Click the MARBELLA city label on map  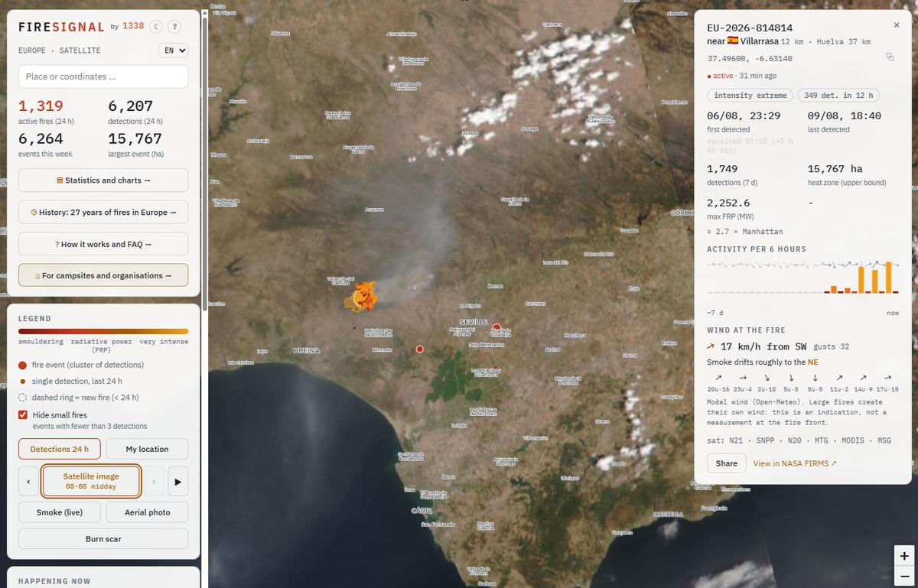point(668,515)
